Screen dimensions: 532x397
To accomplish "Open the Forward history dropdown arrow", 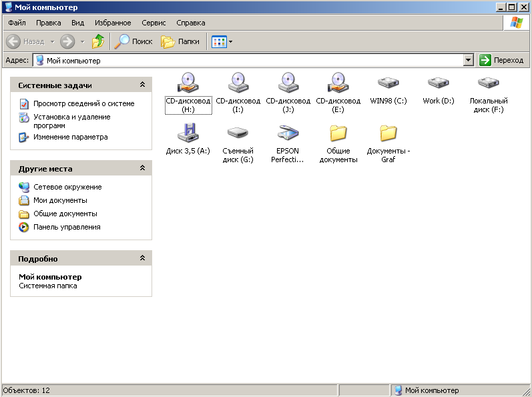I will (83, 41).
